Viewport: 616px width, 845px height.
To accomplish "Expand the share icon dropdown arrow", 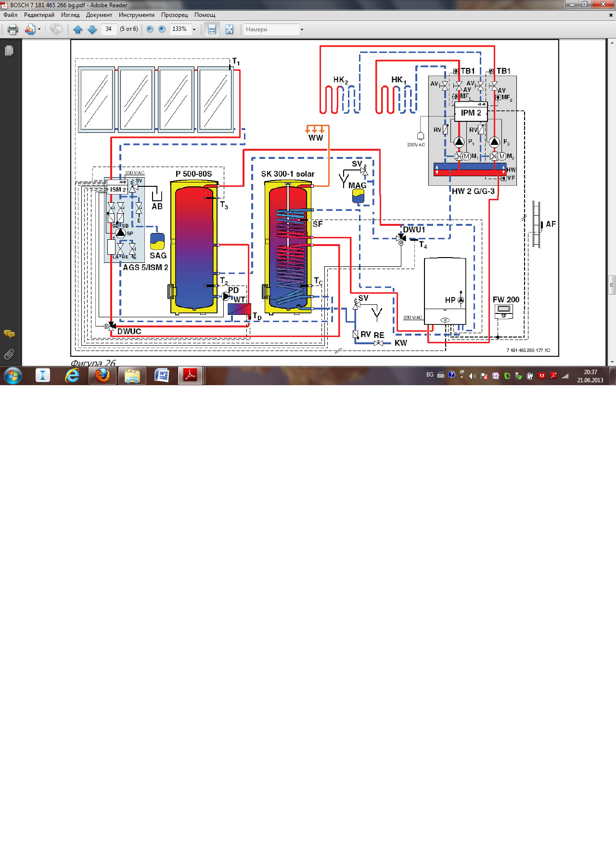I will click(39, 29).
